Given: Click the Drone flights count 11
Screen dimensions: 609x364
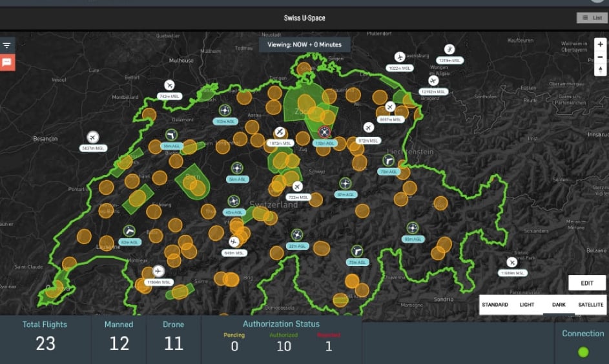Looking at the screenshot, I should tap(173, 343).
